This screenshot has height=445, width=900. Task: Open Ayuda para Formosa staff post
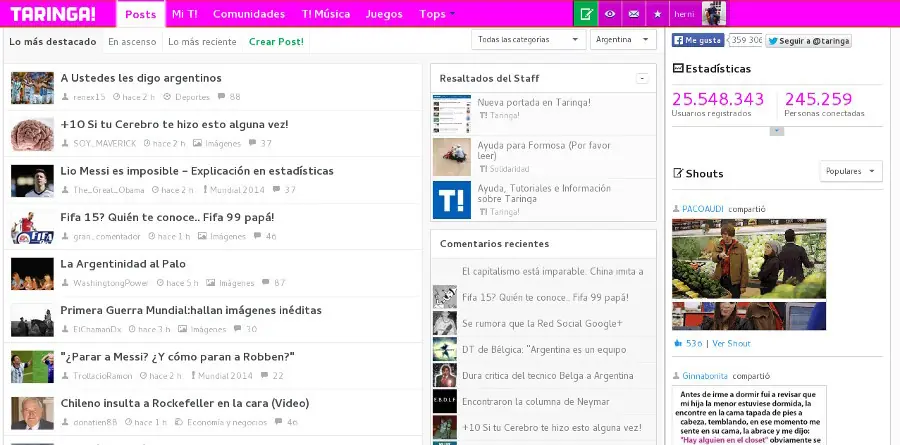(544, 150)
